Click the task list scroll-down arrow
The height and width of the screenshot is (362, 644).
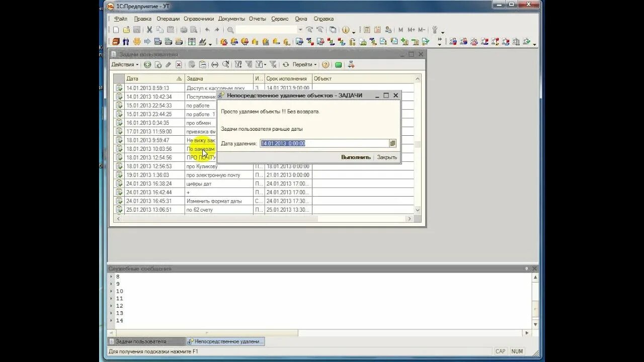tap(418, 210)
